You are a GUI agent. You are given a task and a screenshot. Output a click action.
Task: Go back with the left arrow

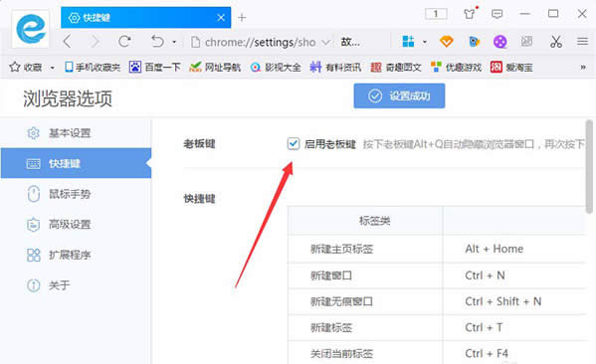(68, 41)
